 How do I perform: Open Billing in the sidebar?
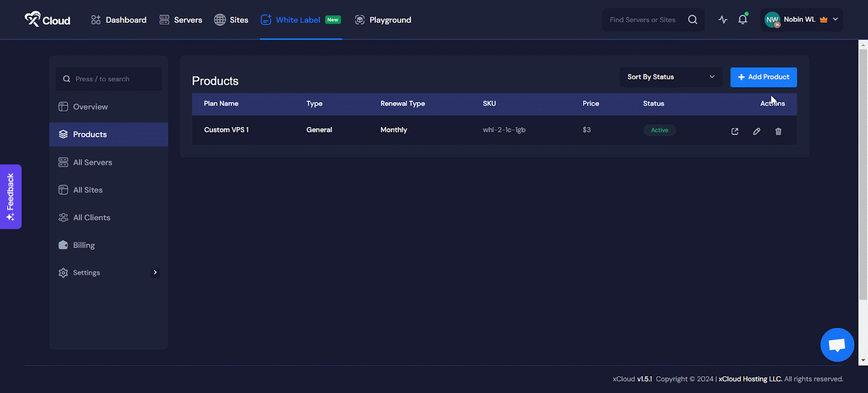[84, 245]
